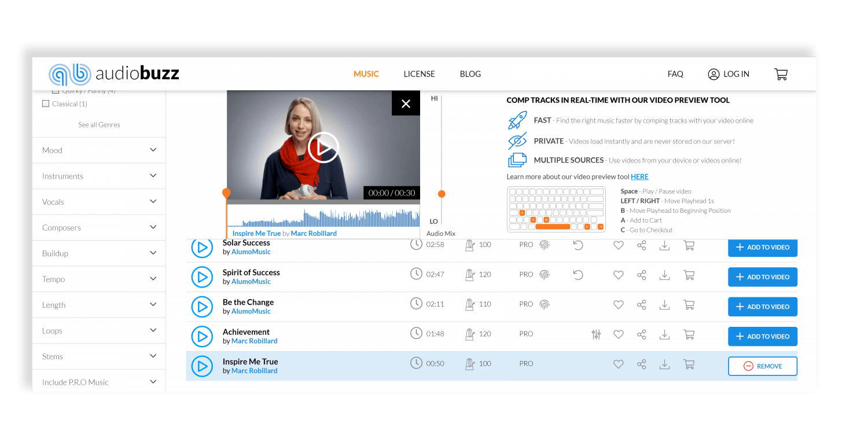Viewport: 868px width, 446px height.
Task: Click See all Genres link
Action: pyautogui.click(x=99, y=125)
